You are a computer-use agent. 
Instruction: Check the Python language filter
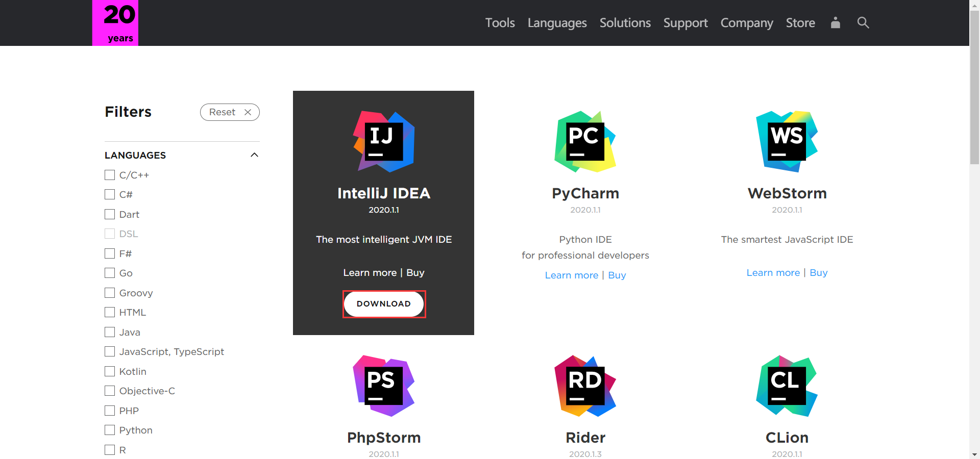(x=110, y=430)
